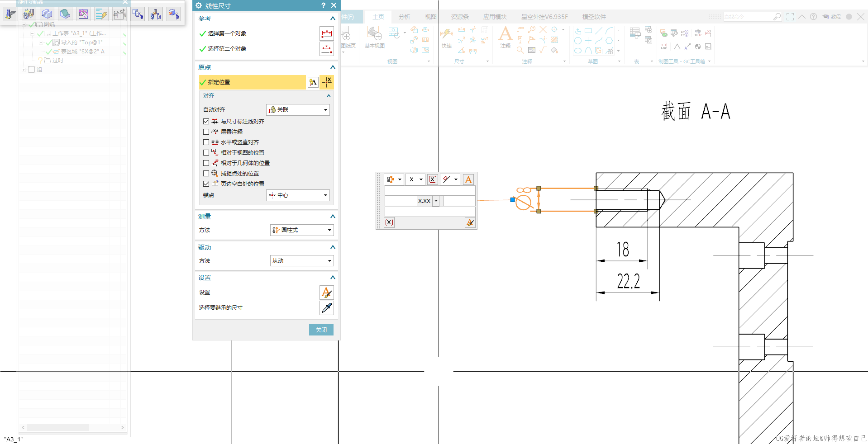Collapse the 测量 section
This screenshot has width=868, height=444.
pyautogui.click(x=333, y=217)
